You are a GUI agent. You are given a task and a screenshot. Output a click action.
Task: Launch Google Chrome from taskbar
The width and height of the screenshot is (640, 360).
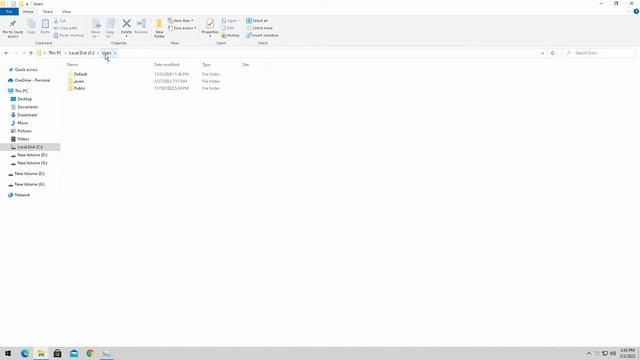pyautogui.click(x=90, y=353)
